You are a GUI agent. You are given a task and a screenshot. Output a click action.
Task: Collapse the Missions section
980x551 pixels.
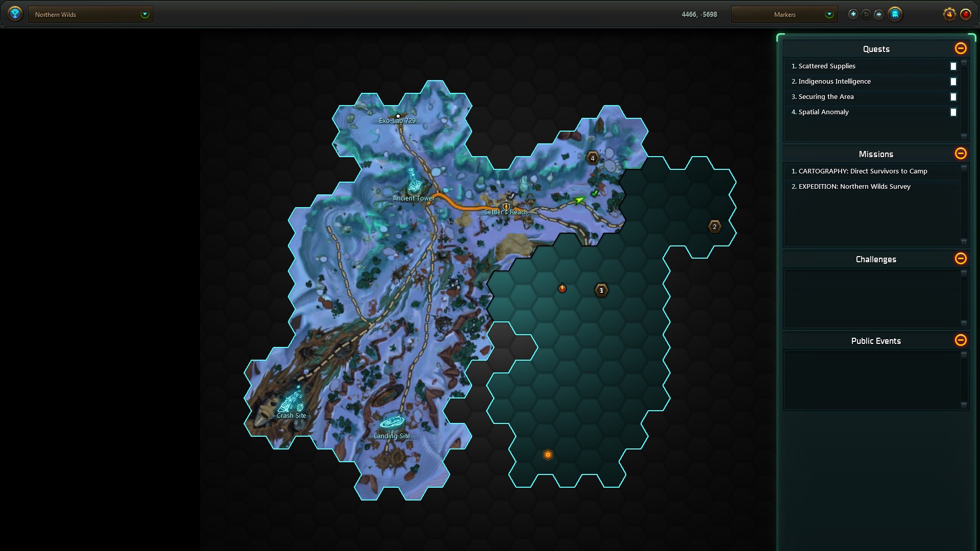pyautogui.click(x=961, y=154)
